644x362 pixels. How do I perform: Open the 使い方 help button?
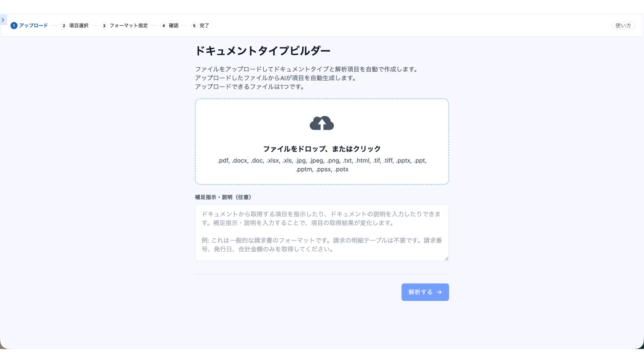[623, 26]
